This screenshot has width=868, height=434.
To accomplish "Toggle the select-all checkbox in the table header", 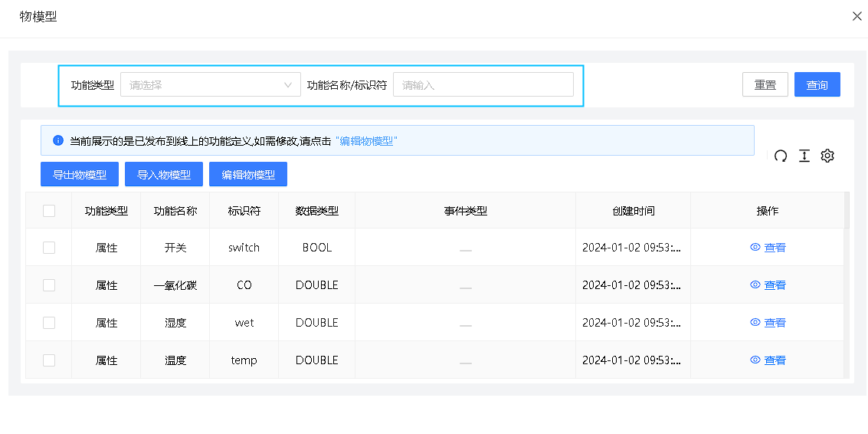I will point(49,211).
